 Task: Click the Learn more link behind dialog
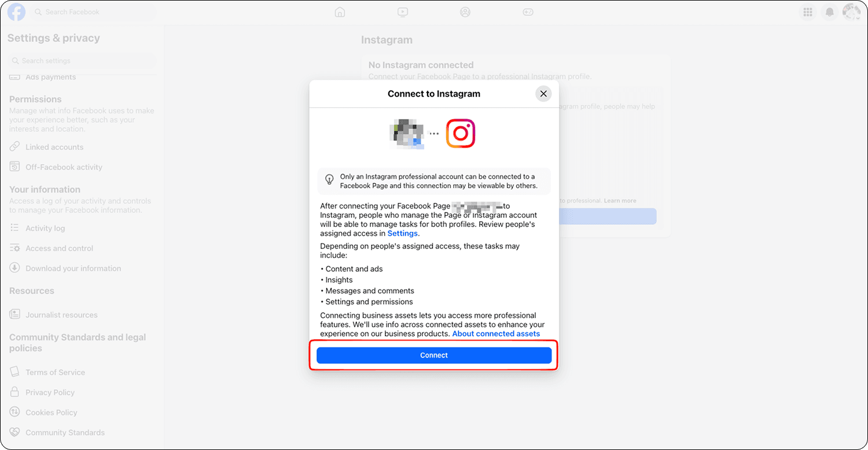[x=620, y=201]
